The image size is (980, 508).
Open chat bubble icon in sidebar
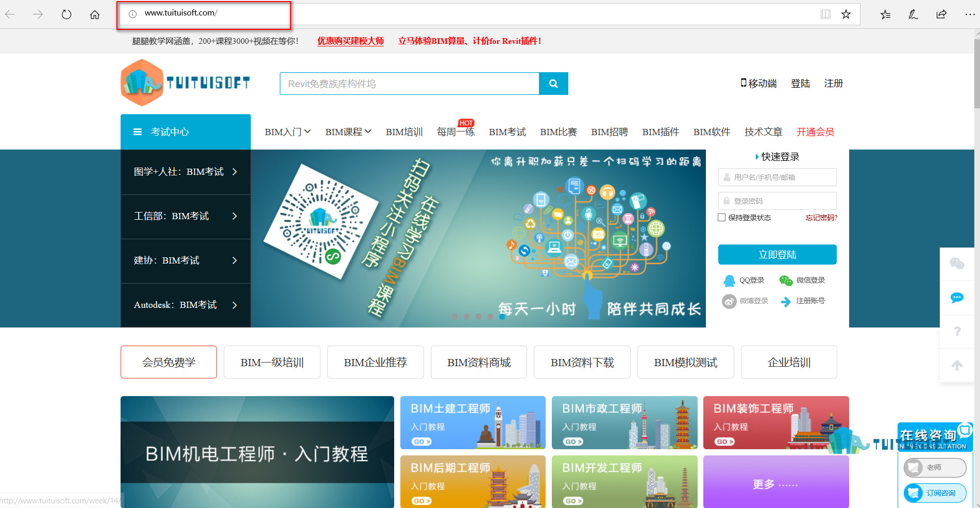957,298
